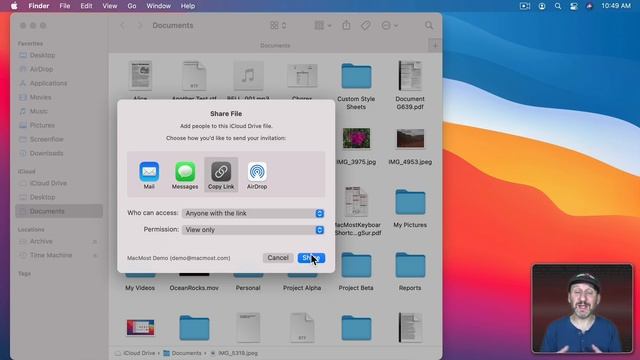
Task: Open the Apple menu
Action: [x=14, y=6]
